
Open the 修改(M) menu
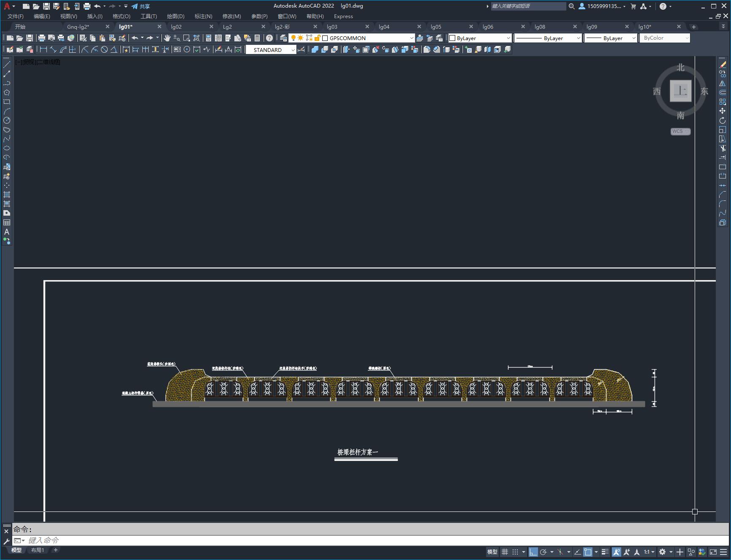232,16
